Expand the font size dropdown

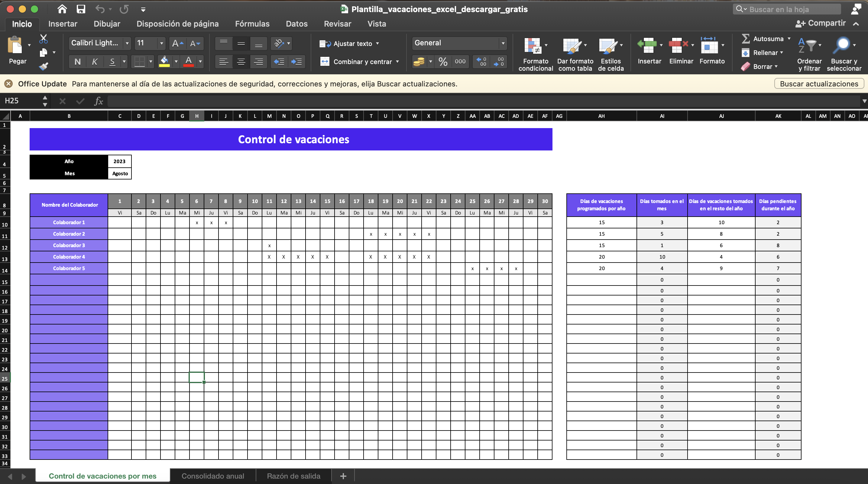[161, 43]
